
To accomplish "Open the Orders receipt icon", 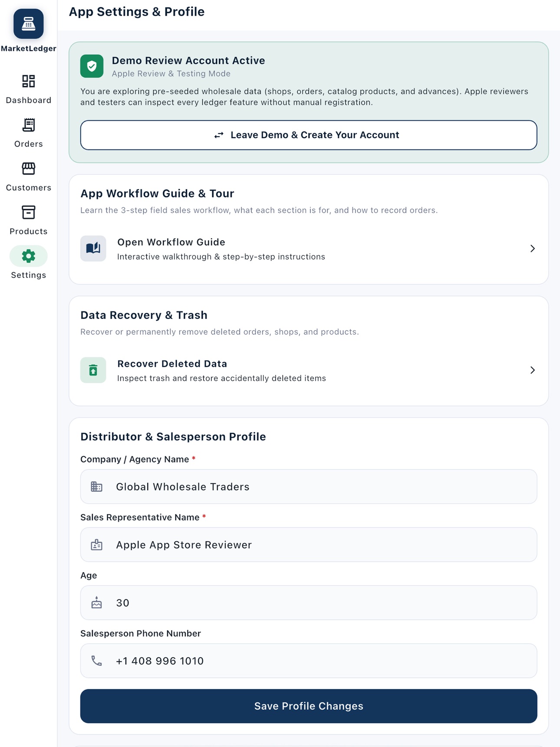I will [x=29, y=125].
